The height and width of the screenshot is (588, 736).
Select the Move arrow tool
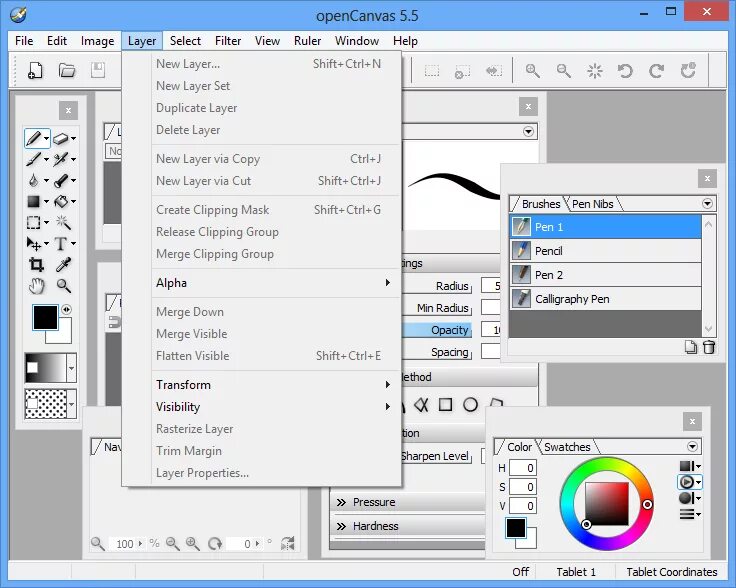coord(33,244)
